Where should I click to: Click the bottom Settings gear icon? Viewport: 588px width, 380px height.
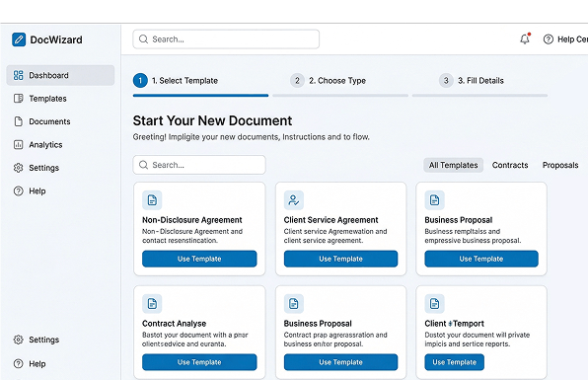tap(18, 340)
